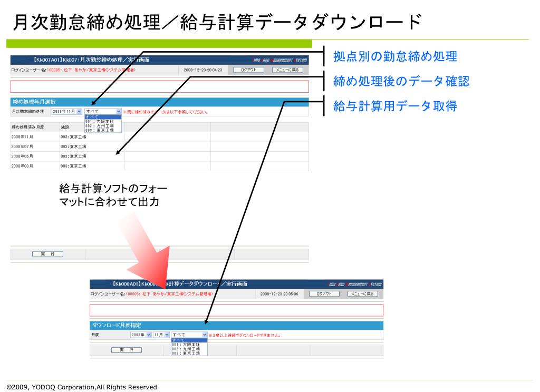The image size is (540, 392).
Task: Click the 2008年11月 closed-month row cell
Action: (x=35, y=137)
